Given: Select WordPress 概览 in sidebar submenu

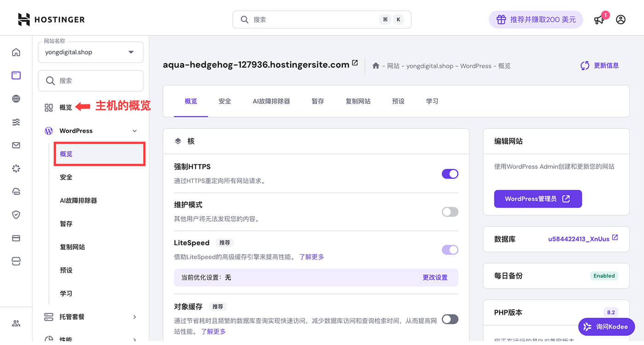Looking at the screenshot, I should (100, 154).
